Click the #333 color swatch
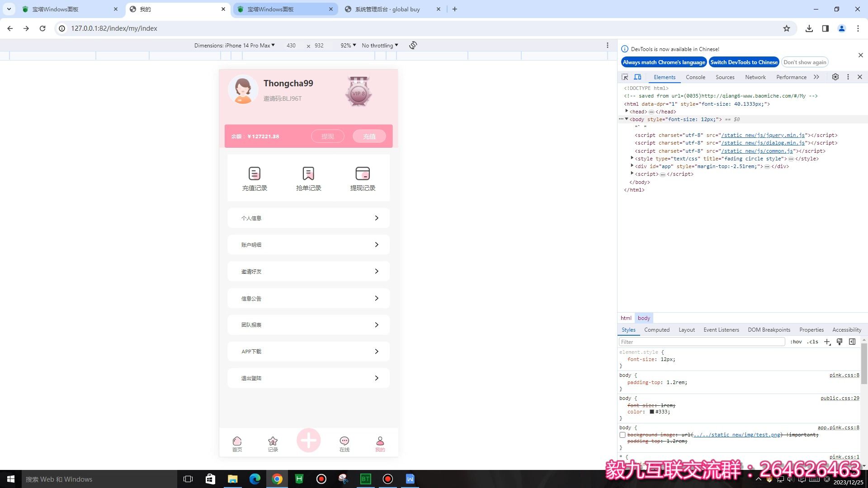 click(652, 412)
